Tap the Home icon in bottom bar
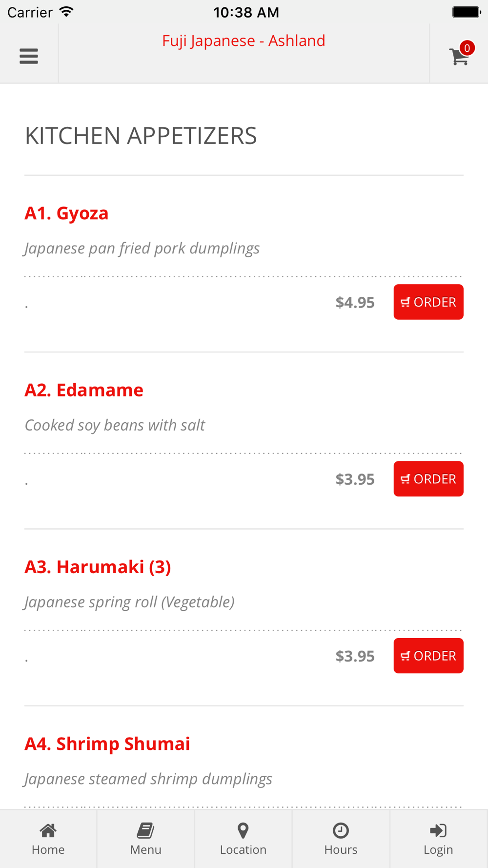The width and height of the screenshot is (488, 868). tap(48, 839)
